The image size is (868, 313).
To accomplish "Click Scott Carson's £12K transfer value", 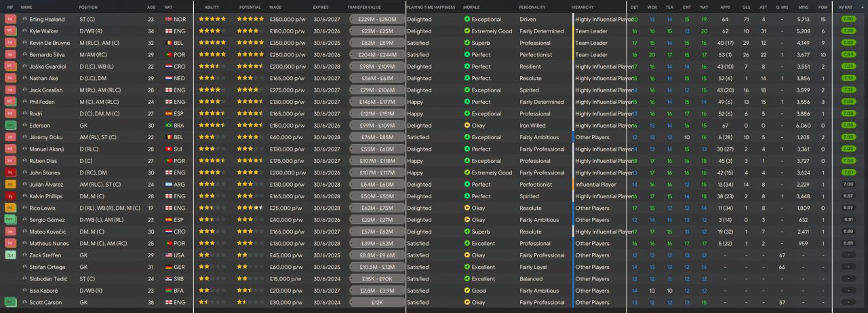I will click(x=377, y=302).
